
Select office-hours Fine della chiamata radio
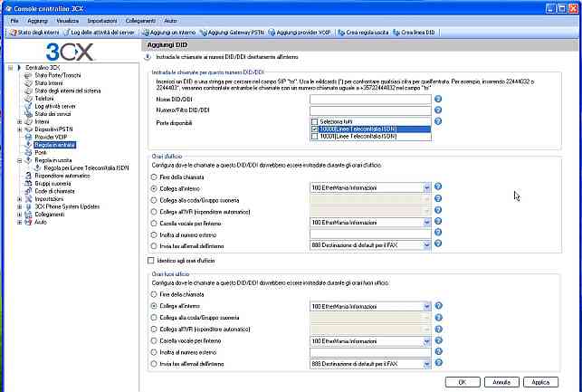coord(154,177)
